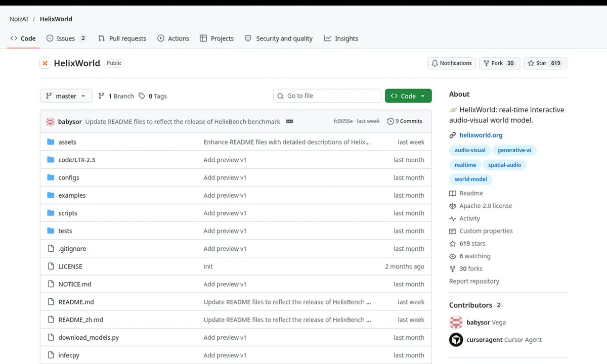This screenshot has width=607, height=364.
Task: Open commit hash fc8656e
Action: (x=343, y=121)
